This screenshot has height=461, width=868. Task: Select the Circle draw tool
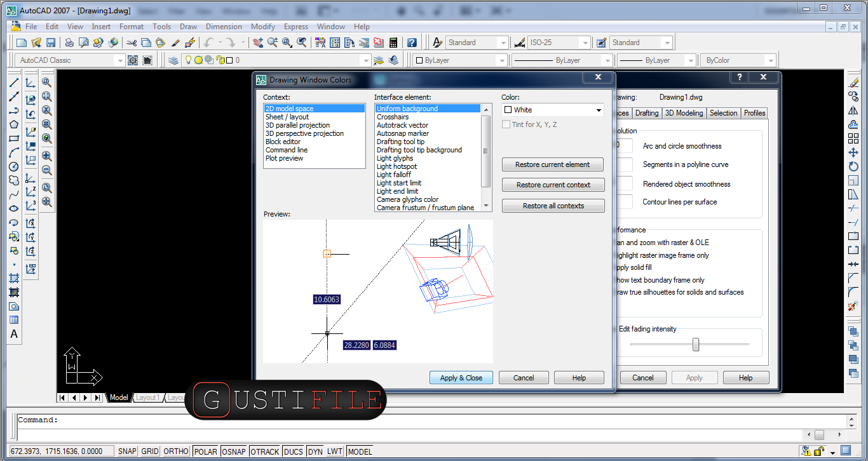[14, 166]
